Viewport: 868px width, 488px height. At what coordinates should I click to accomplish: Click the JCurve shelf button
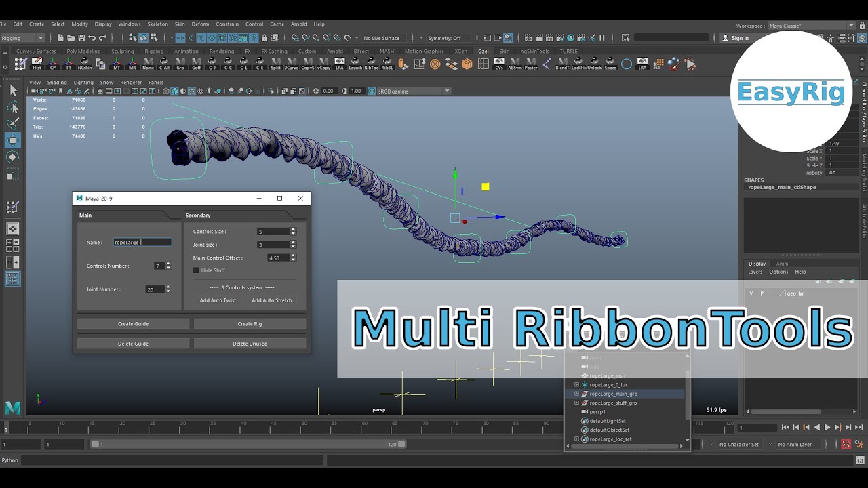292,64
